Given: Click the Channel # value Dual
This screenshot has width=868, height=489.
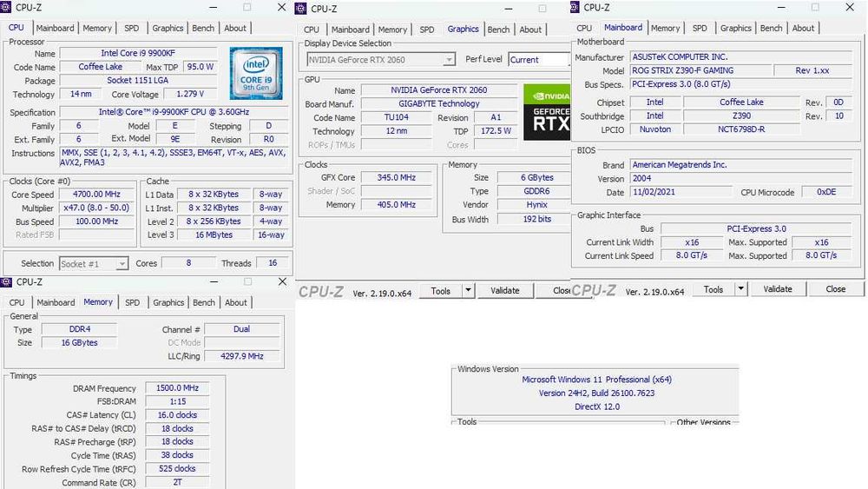Looking at the screenshot, I should [242, 329].
